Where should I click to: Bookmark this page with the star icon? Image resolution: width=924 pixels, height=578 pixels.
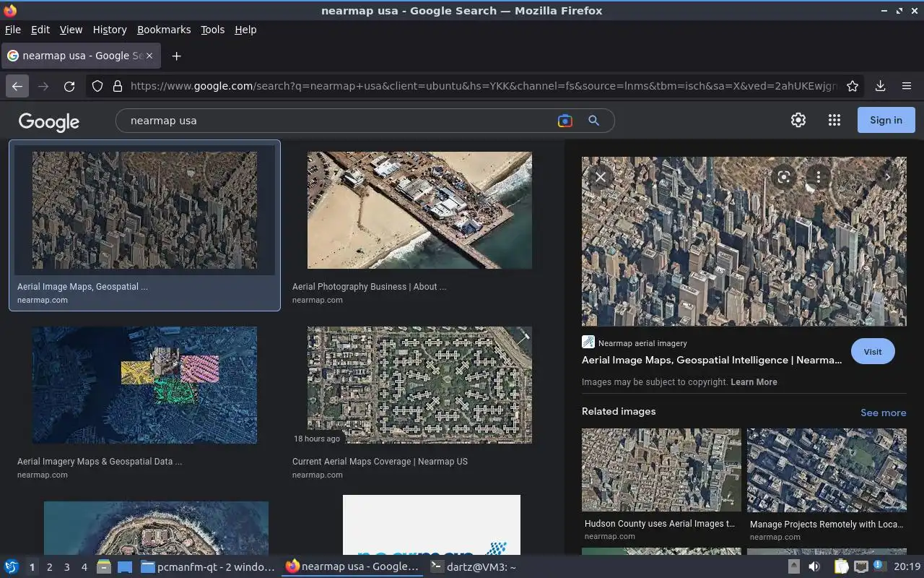click(853, 86)
